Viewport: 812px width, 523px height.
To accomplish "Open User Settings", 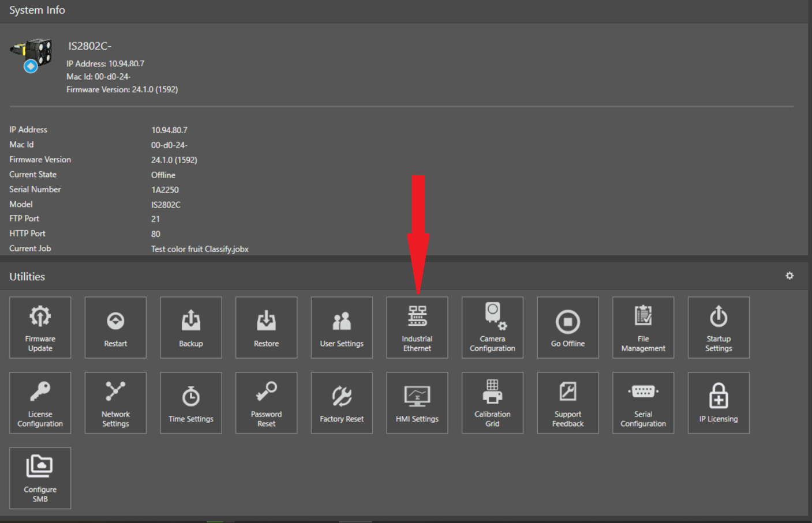I will (x=341, y=328).
